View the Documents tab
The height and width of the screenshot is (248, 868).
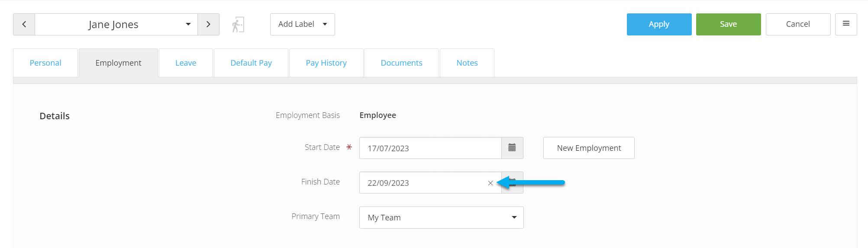click(x=401, y=63)
